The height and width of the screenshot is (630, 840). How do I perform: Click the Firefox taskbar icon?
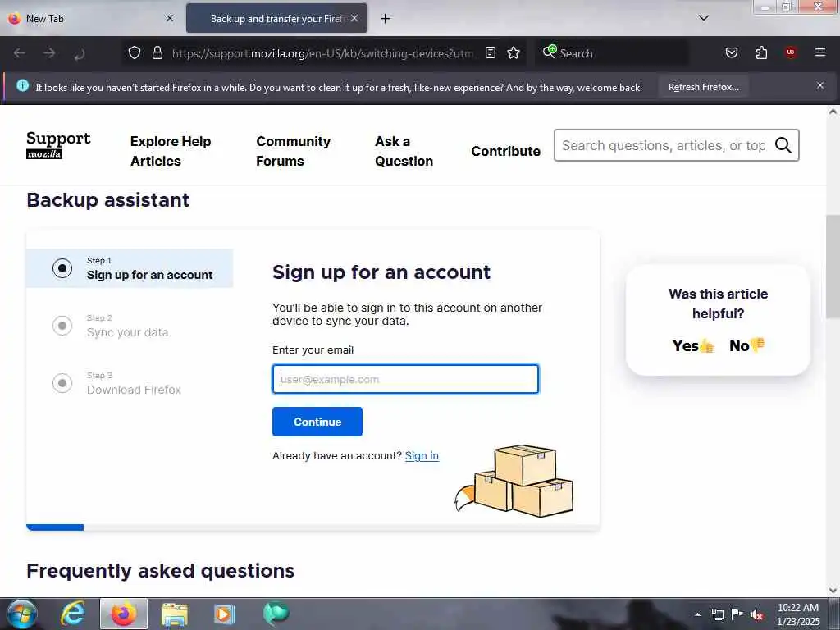[x=124, y=614]
